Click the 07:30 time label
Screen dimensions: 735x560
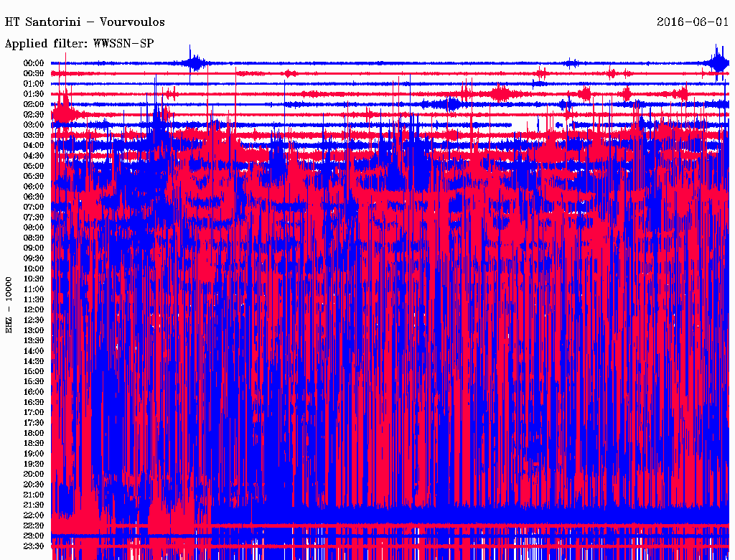tap(34, 217)
